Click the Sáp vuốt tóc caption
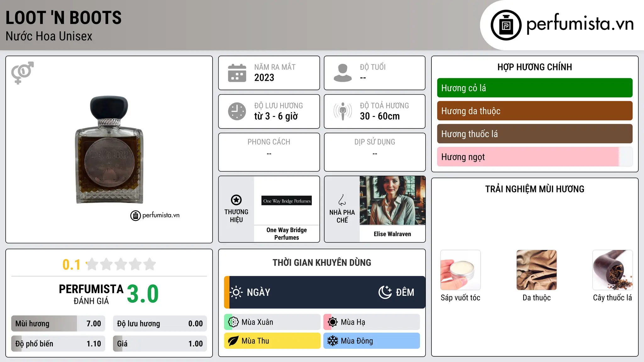The height and width of the screenshot is (362, 644). point(460,298)
